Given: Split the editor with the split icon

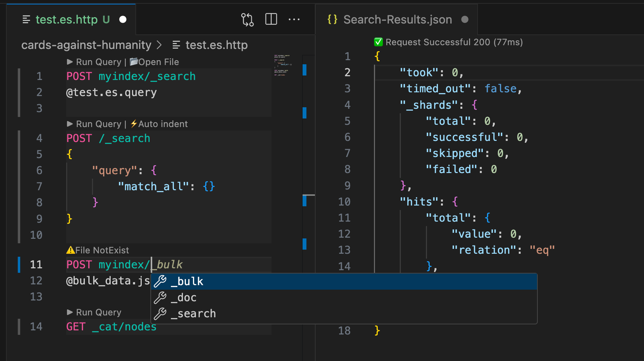Looking at the screenshot, I should [271, 19].
